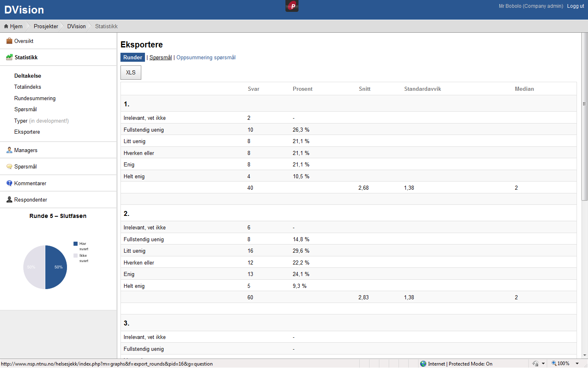Click the Median column header
The height and width of the screenshot is (368, 588).
point(524,89)
